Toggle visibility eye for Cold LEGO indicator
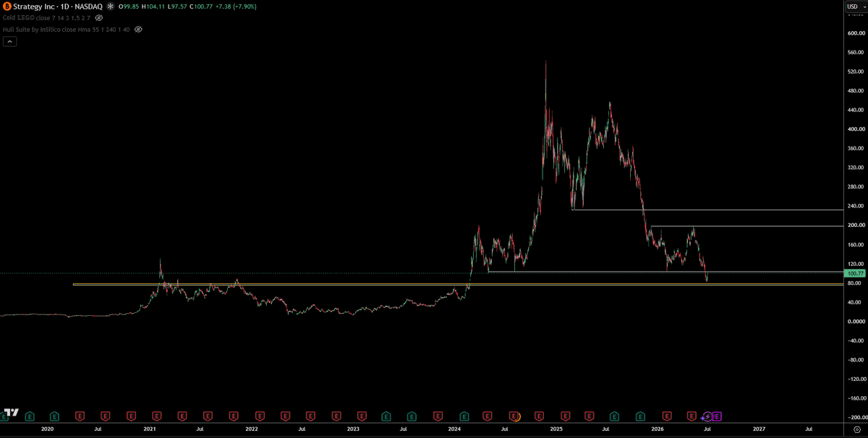868x438 pixels. click(99, 17)
